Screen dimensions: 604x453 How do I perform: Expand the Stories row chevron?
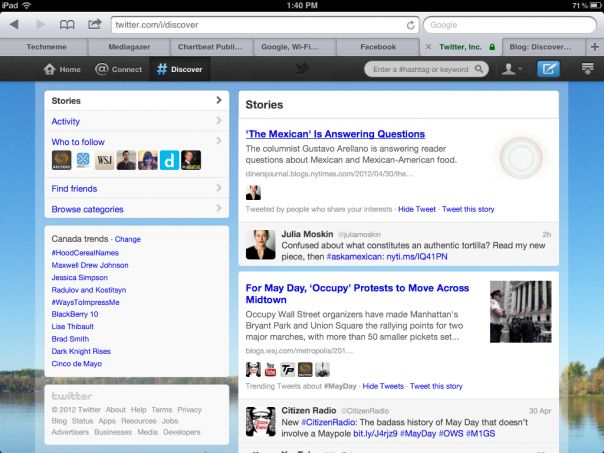click(219, 100)
